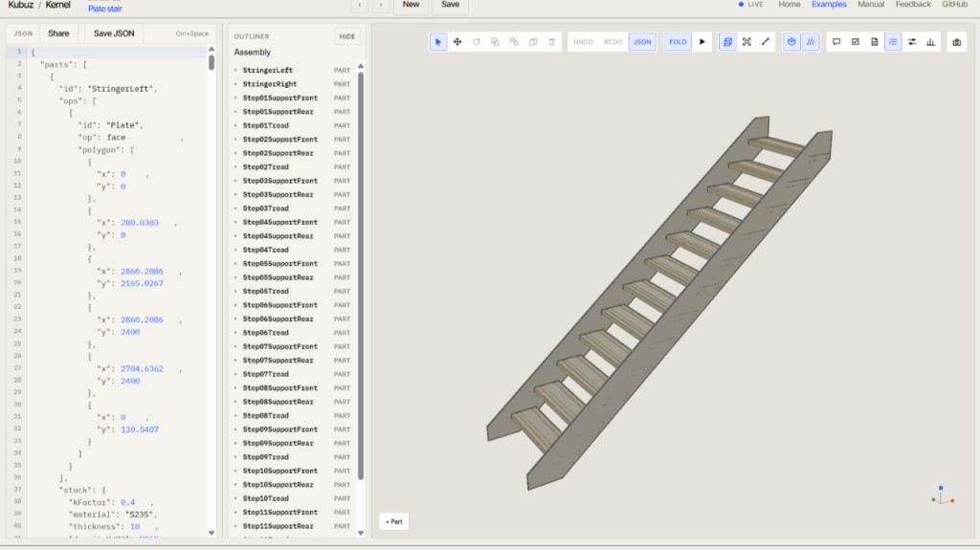Click the Plate stair breadcrumb link
The image size is (980, 550).
point(105,9)
